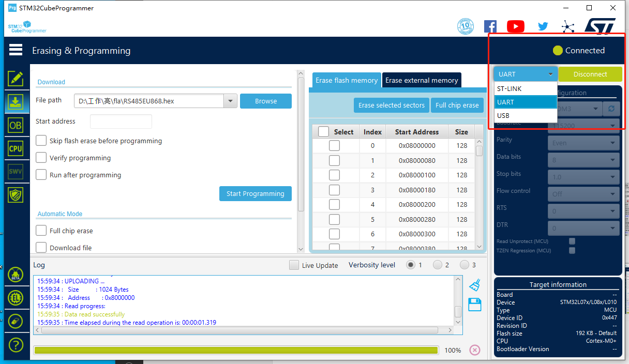Open the BETA features icon

click(x=16, y=275)
